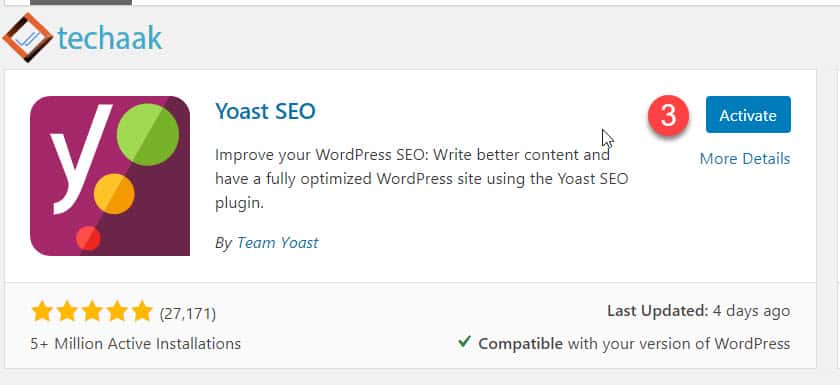Click the first yellow rating star

click(41, 311)
